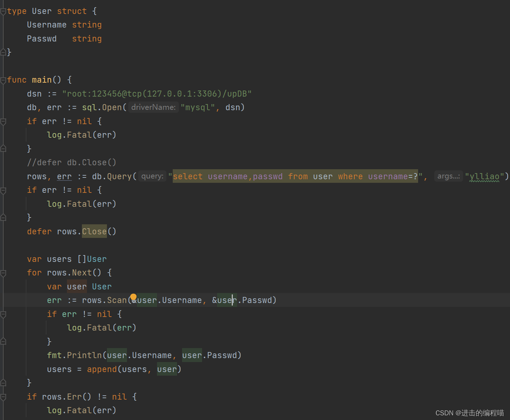510x420 pixels.
Task: Click the args...: parameter hint
Action: coord(448,176)
